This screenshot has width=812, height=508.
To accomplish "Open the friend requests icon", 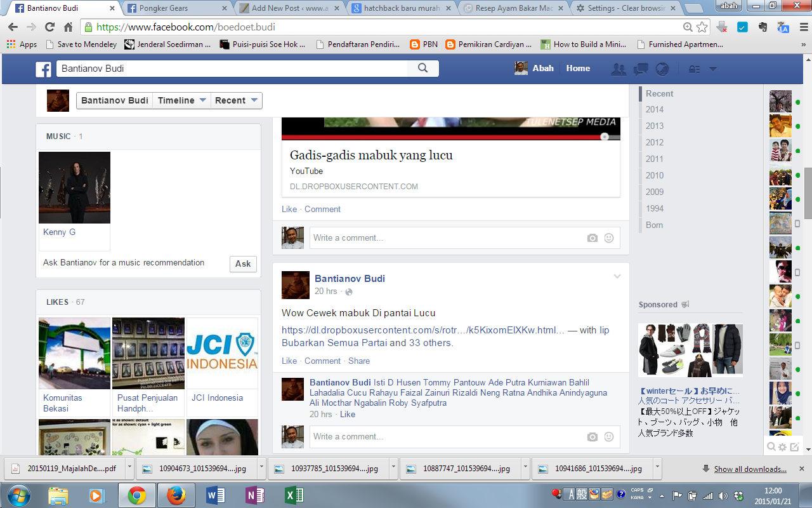I will (x=618, y=69).
